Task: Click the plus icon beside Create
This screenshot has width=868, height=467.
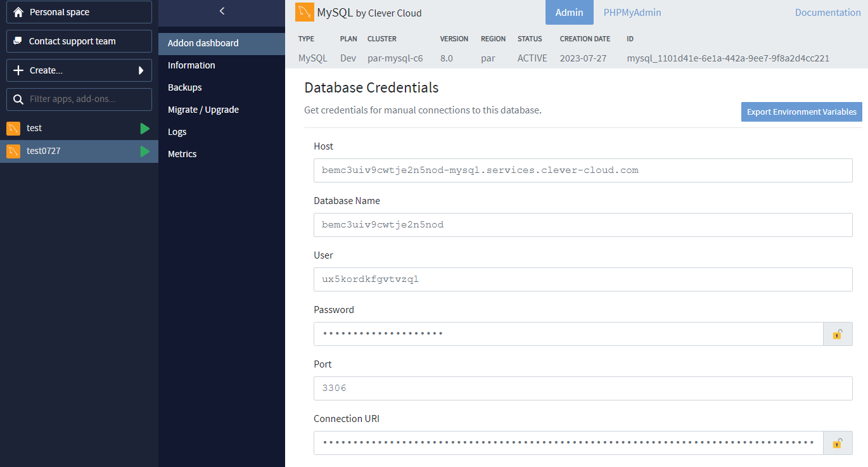Action: 18,70
